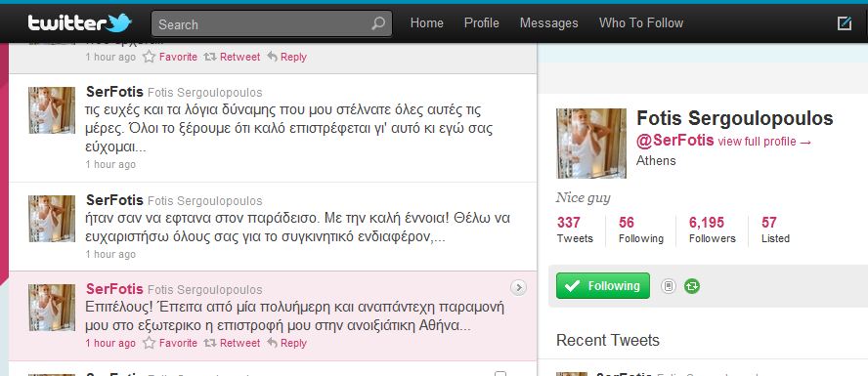
Task: Click the top tweet's 1 hour ago timestamp
Action: tap(110, 57)
